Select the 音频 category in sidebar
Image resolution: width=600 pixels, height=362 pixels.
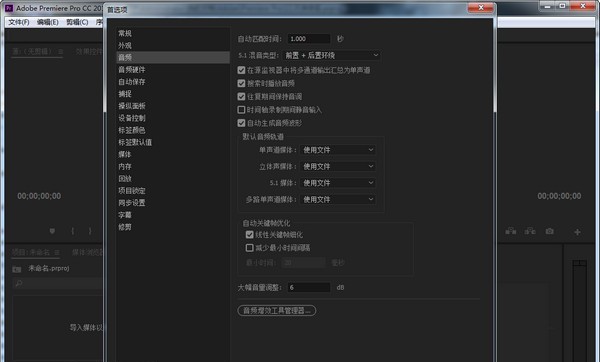click(x=173, y=57)
